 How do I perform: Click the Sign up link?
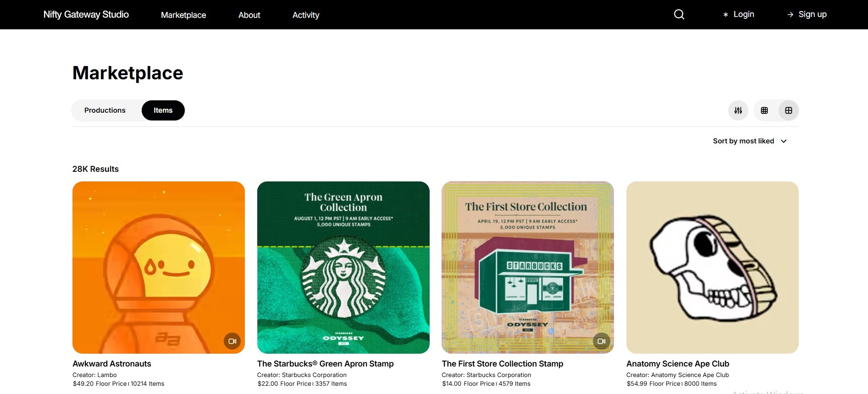(x=813, y=14)
